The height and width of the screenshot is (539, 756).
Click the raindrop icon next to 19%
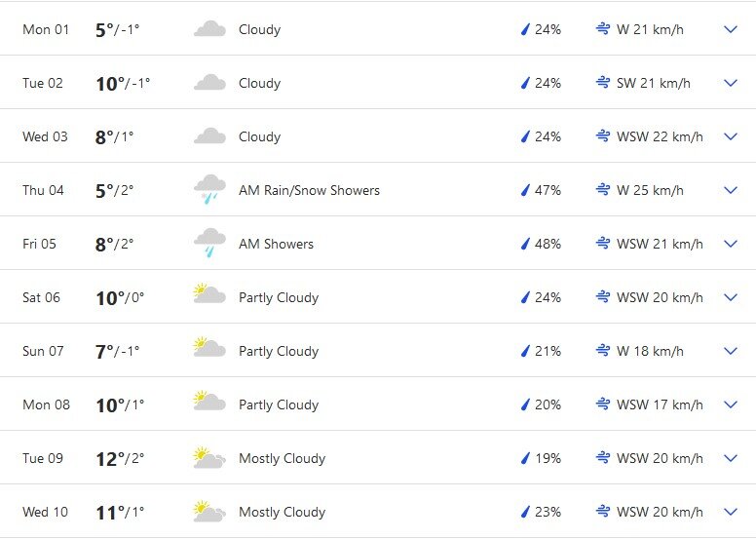pos(525,458)
